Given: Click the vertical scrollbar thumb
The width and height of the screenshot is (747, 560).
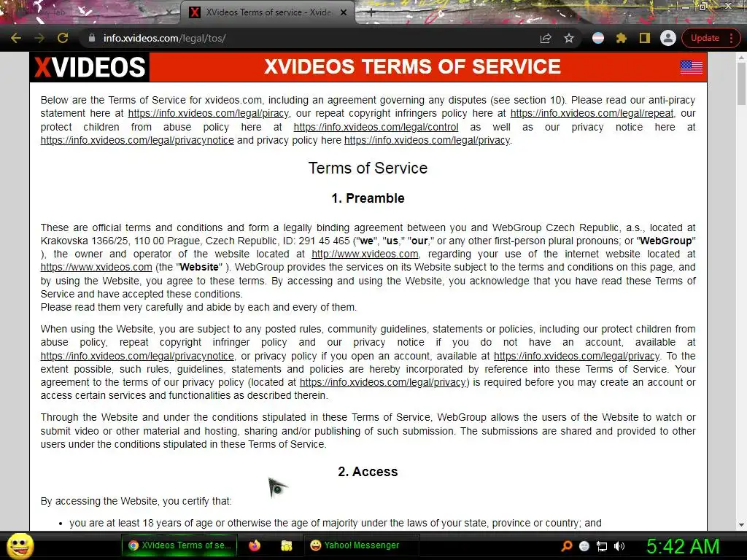Looking at the screenshot, I should (741, 83).
